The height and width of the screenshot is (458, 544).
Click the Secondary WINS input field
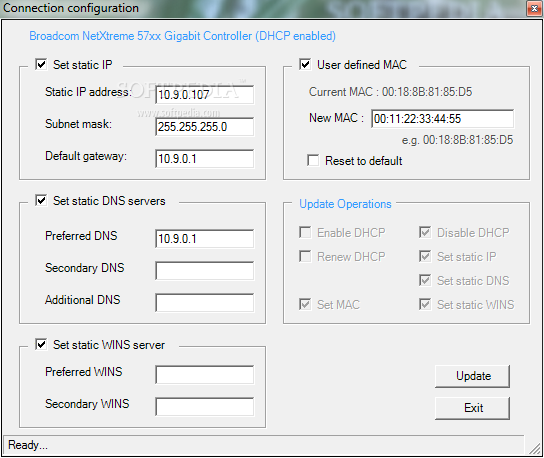(x=205, y=406)
